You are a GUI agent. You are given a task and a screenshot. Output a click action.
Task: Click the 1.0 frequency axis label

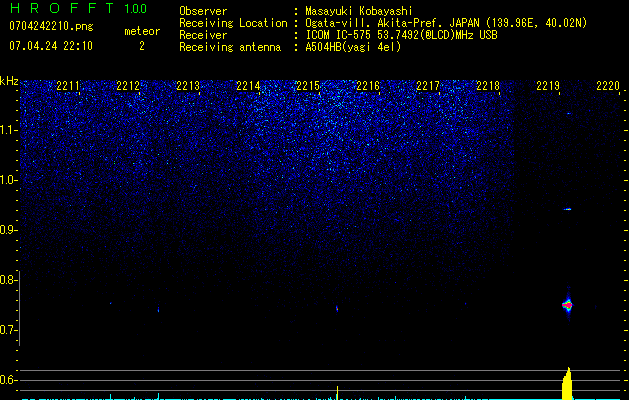tap(8, 180)
